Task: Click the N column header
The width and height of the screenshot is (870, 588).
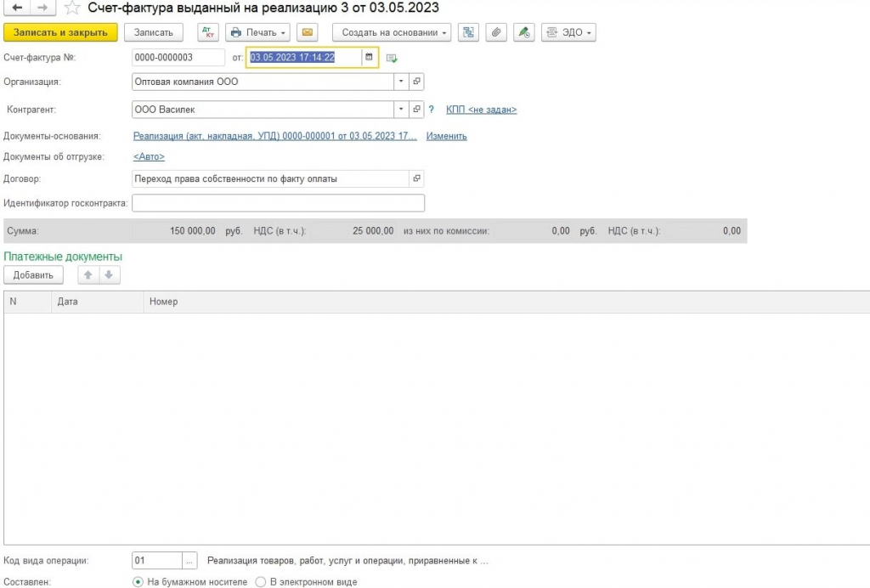Action: (x=28, y=302)
